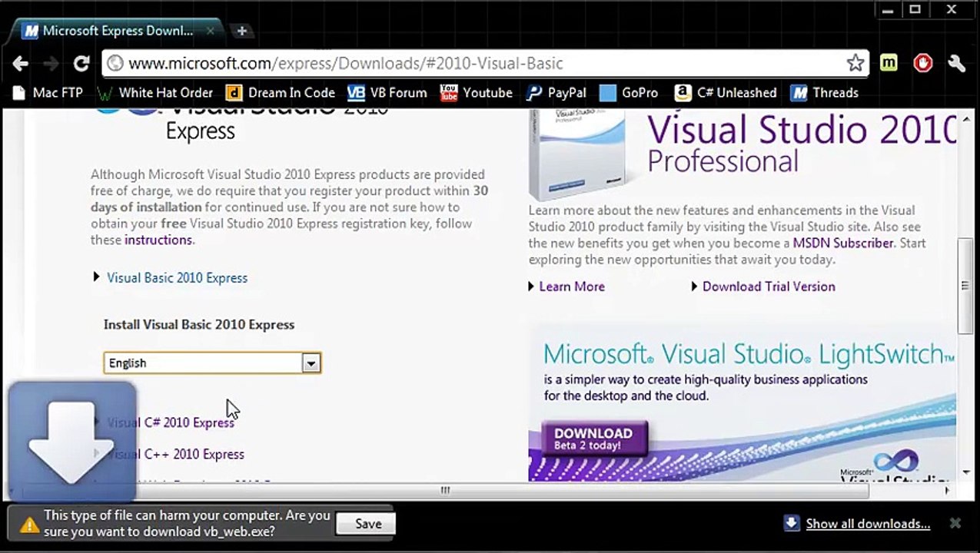This screenshot has width=980, height=553.
Task: Open the Dream In Code bookmark
Action: coord(281,93)
